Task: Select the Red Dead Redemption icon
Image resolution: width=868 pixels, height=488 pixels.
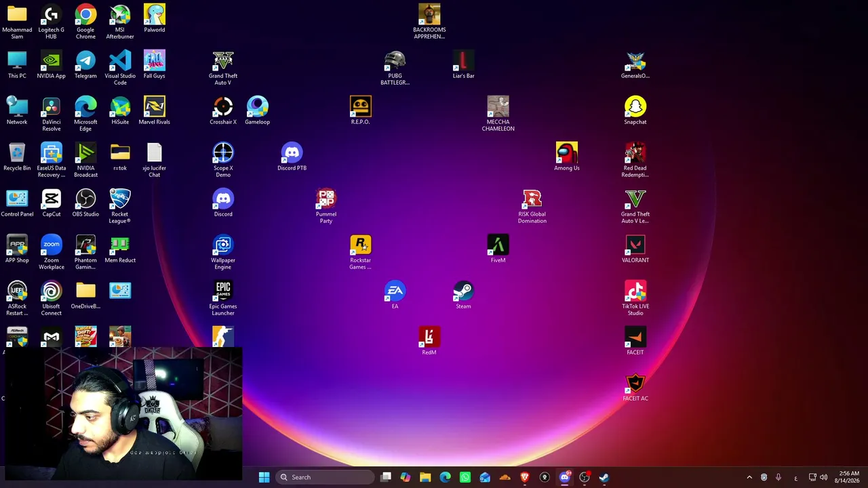Action: coord(635,160)
